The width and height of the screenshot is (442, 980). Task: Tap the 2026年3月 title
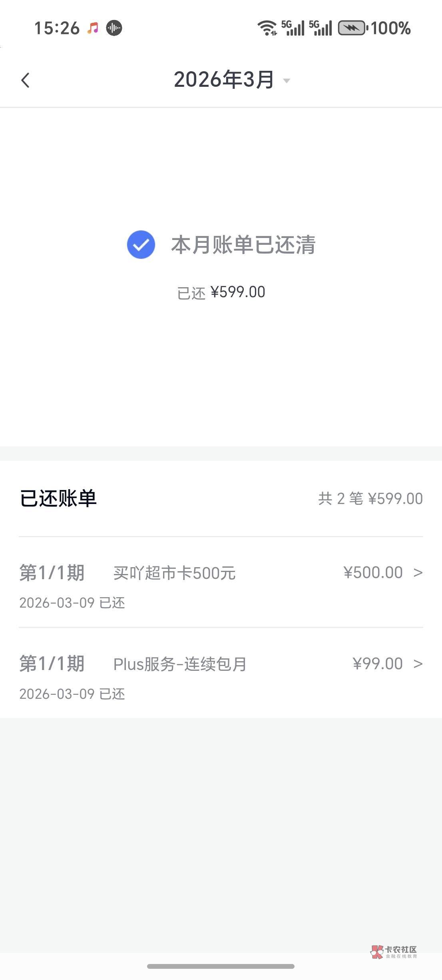click(x=223, y=80)
